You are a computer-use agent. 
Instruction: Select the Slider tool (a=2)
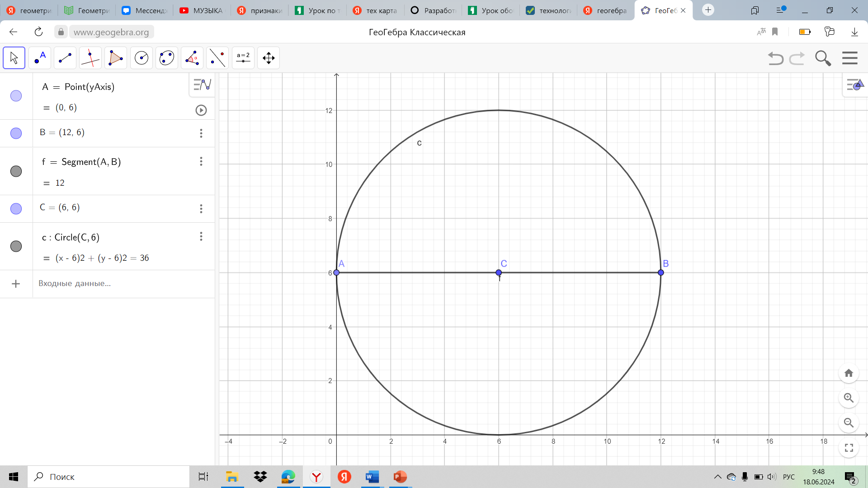pyautogui.click(x=243, y=58)
